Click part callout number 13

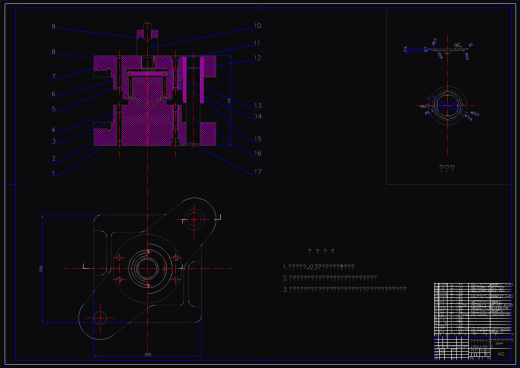click(x=258, y=105)
